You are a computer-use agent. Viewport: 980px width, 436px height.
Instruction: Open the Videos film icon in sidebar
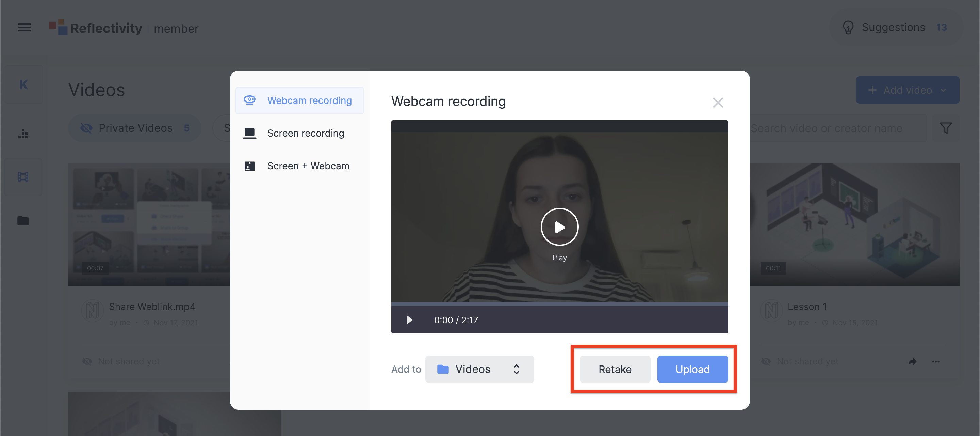(23, 177)
